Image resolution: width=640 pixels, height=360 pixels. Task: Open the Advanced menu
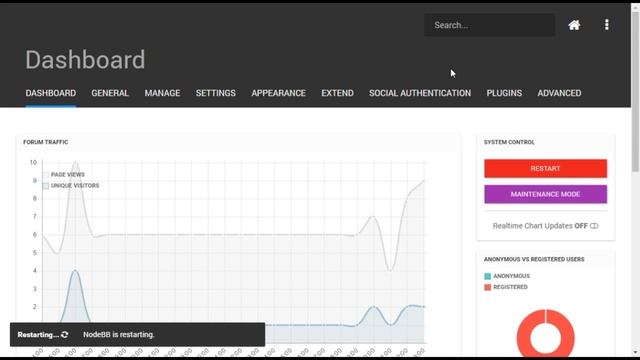click(559, 93)
